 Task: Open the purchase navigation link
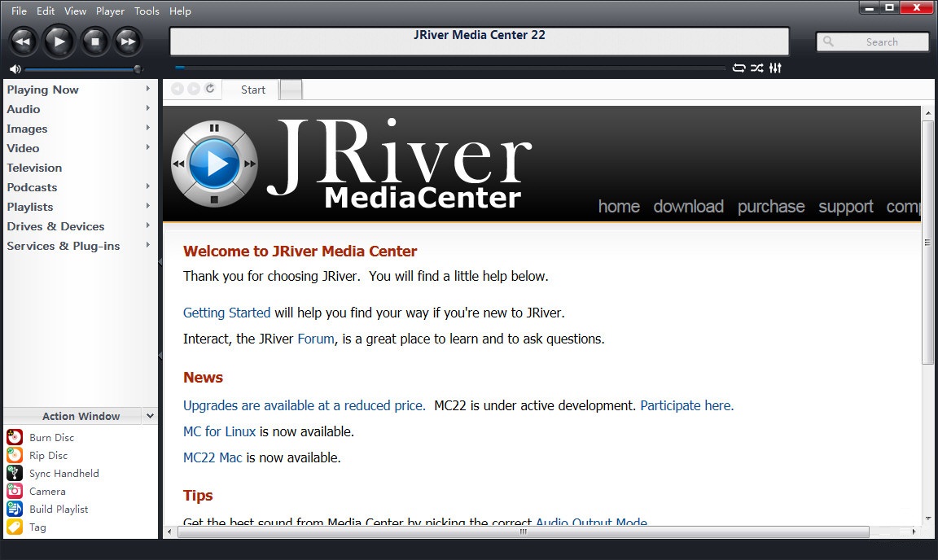770,207
